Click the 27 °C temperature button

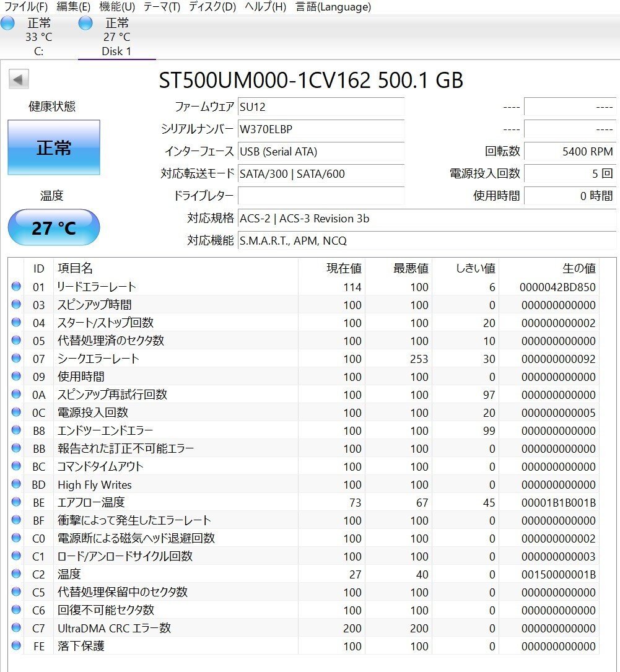click(54, 227)
